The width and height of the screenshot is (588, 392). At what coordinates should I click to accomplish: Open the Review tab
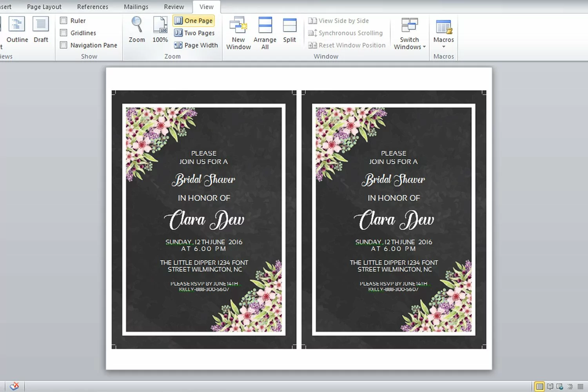click(x=174, y=7)
